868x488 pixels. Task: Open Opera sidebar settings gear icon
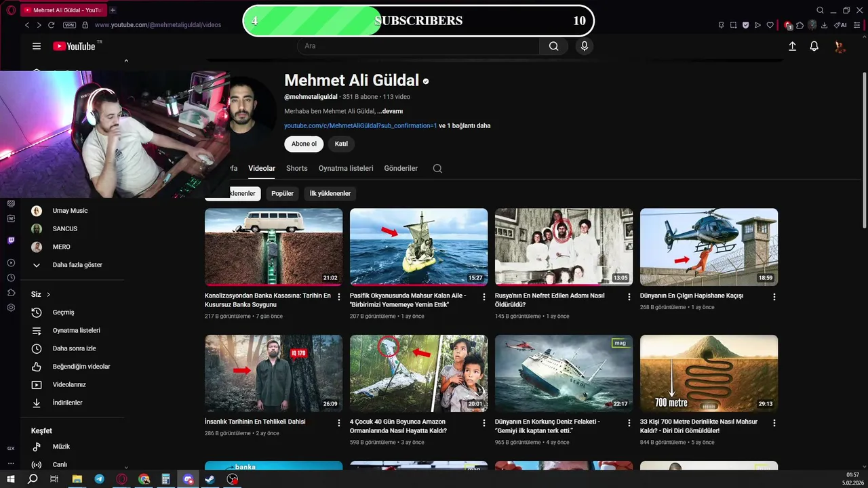11,308
